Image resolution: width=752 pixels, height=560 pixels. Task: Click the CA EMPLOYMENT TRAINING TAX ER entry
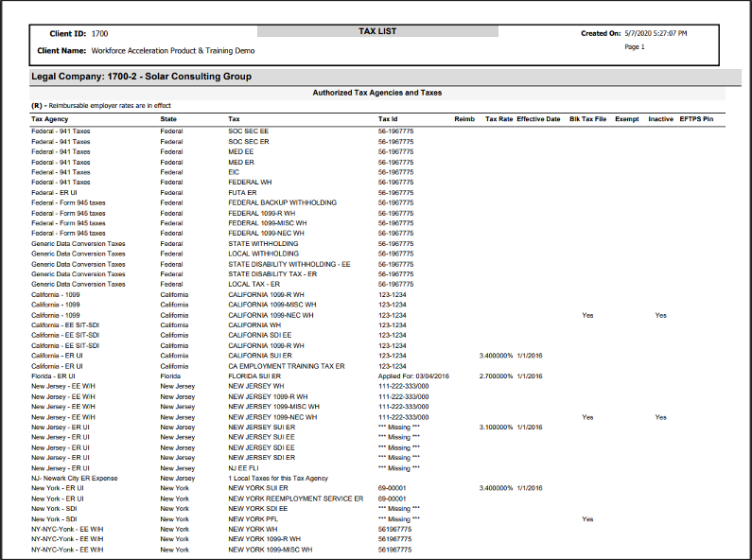click(x=287, y=366)
